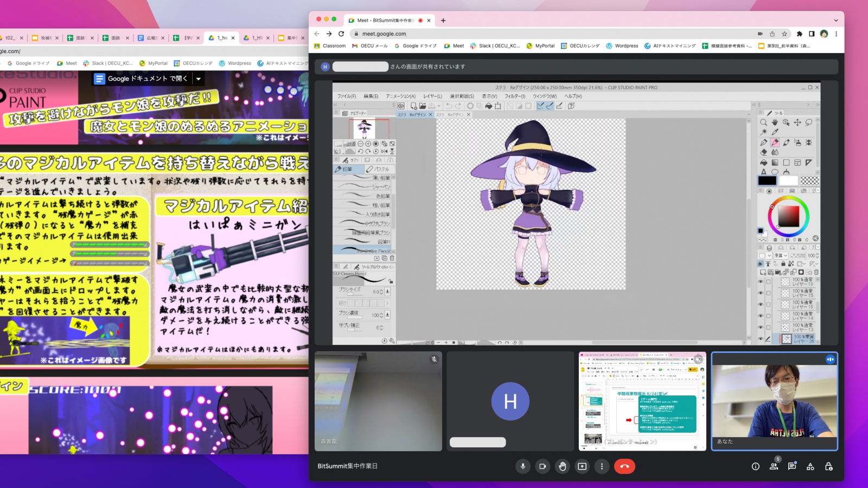The width and height of the screenshot is (868, 488).
Task: Open Chrome side panel icon in Meet window
Action: coord(812,34)
